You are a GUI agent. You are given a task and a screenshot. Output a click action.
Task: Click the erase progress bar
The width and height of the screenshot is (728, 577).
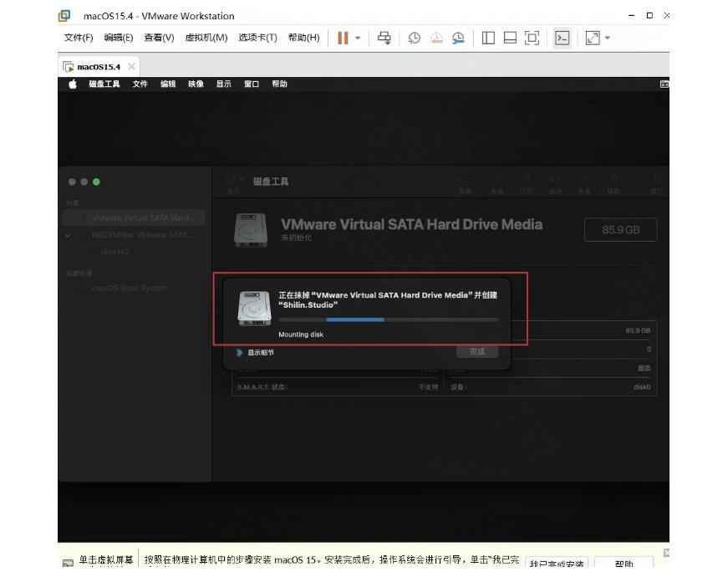pyautogui.click(x=388, y=319)
